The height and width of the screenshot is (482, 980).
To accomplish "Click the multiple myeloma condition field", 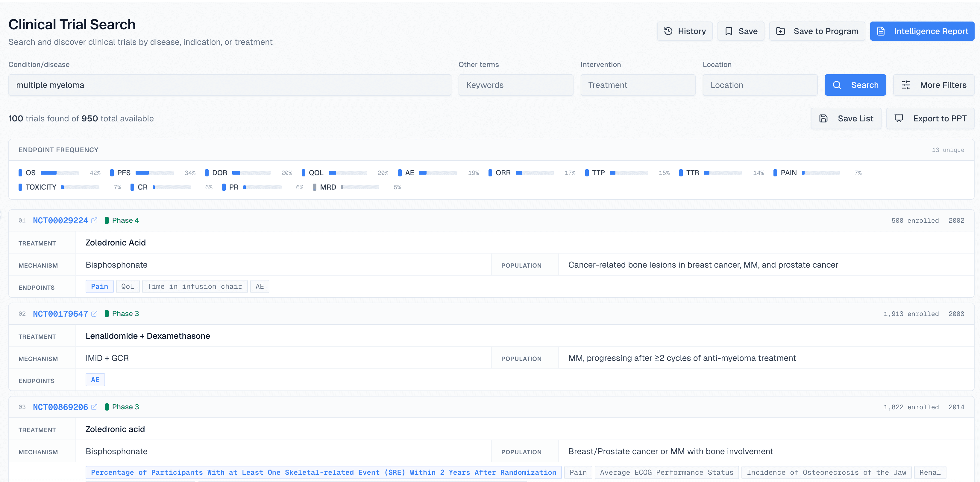I will (228, 85).
